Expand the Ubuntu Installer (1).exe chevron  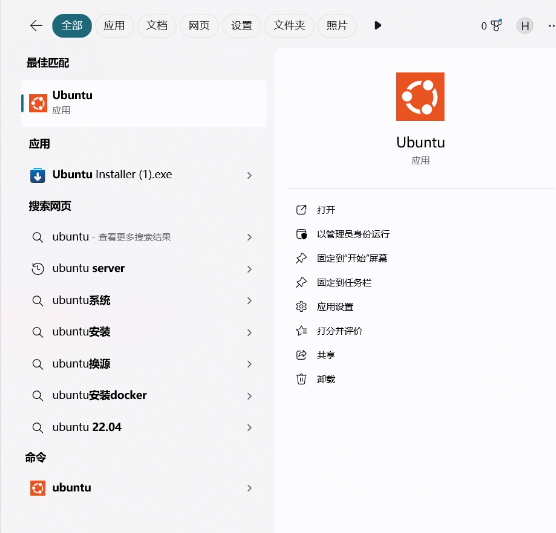249,175
